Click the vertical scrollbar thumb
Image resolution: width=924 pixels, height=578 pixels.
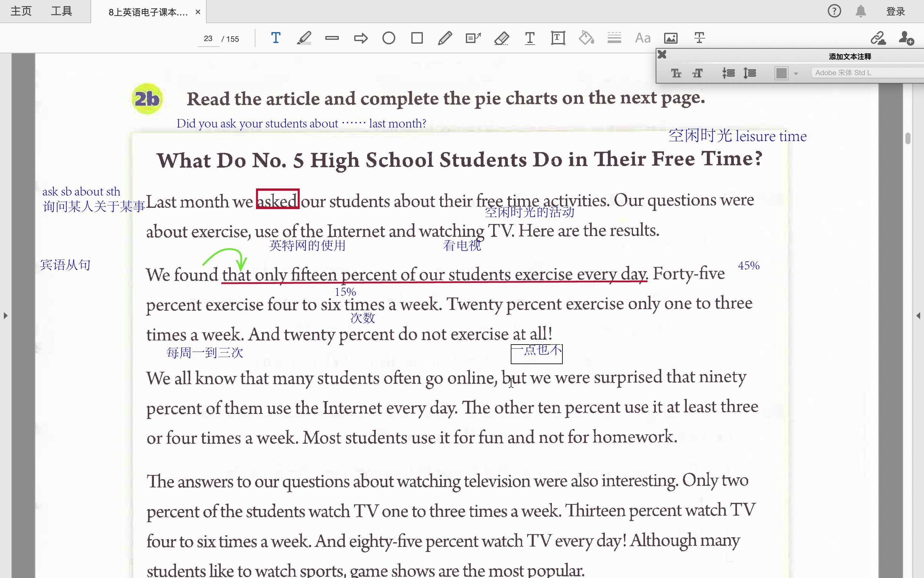[908, 138]
